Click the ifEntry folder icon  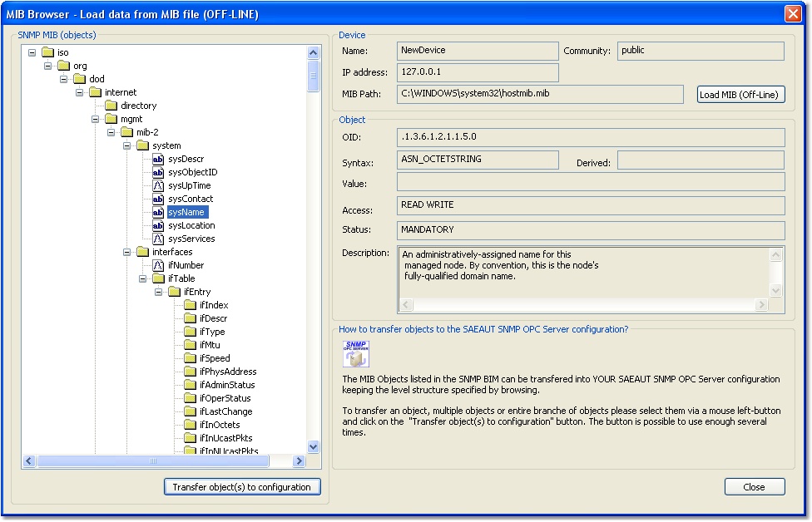[175, 292]
